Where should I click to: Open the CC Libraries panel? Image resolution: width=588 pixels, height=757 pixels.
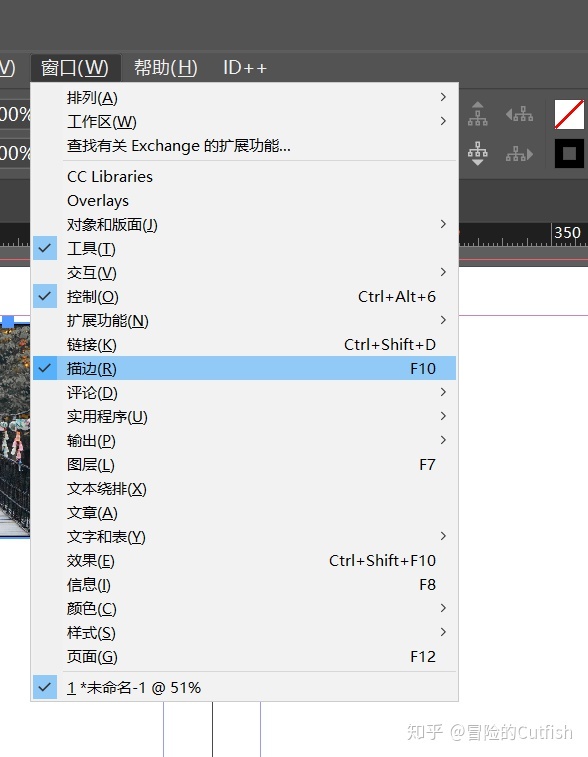point(244,177)
